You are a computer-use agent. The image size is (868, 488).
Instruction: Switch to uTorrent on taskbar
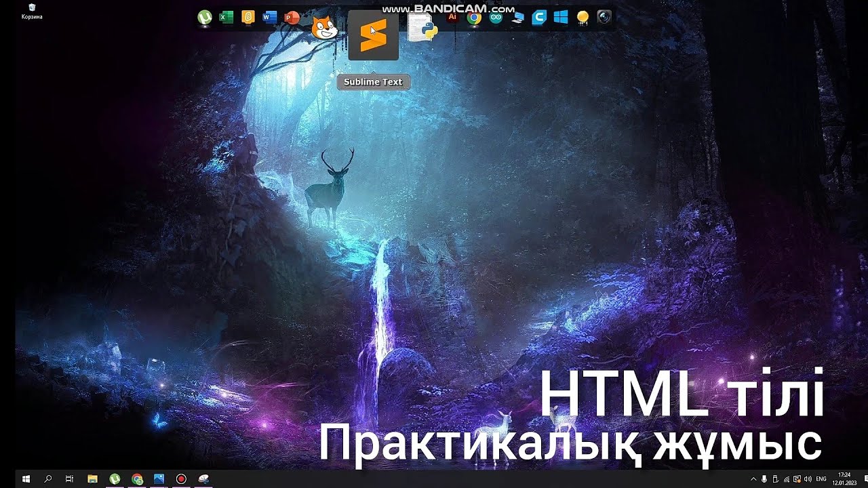click(115, 479)
